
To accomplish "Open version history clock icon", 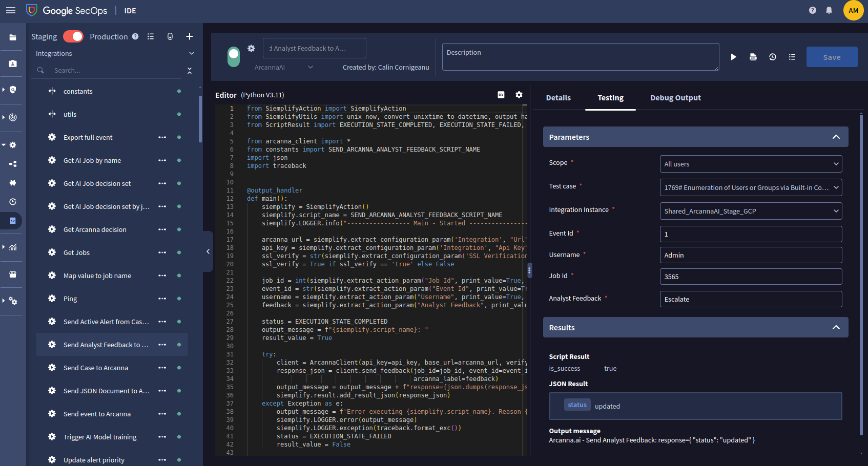I will click(773, 57).
